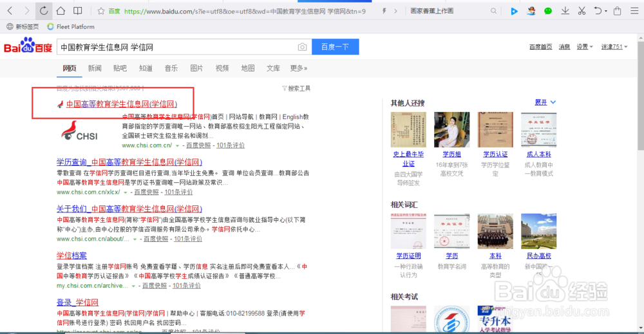This screenshot has width=644, height=334.
Task: Open the 成人本科 link
Action: (539, 154)
